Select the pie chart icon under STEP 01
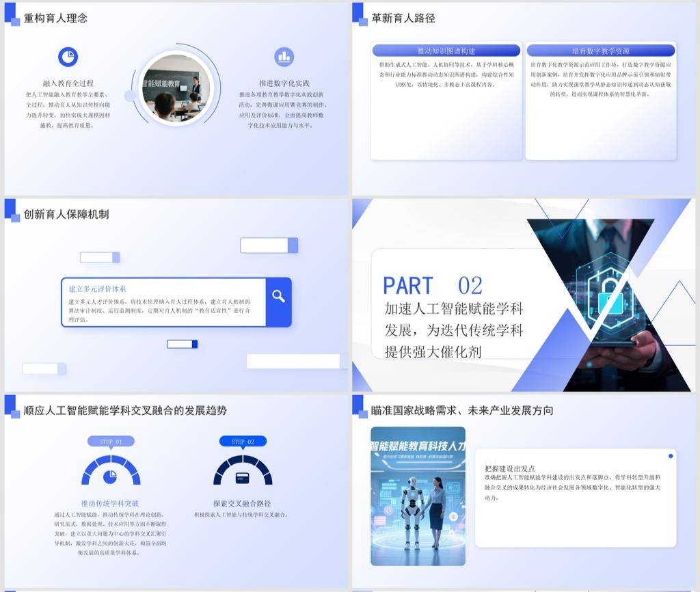This screenshot has width=700, height=592. click(x=110, y=475)
